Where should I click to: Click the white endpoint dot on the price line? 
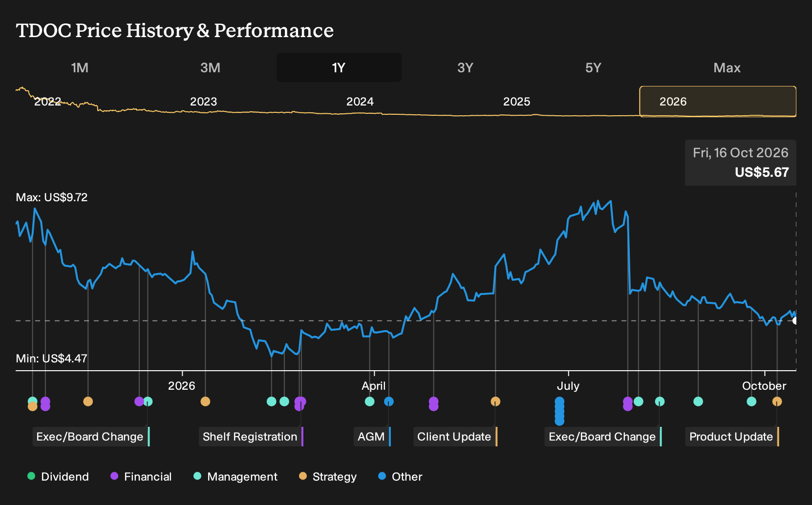coord(795,321)
